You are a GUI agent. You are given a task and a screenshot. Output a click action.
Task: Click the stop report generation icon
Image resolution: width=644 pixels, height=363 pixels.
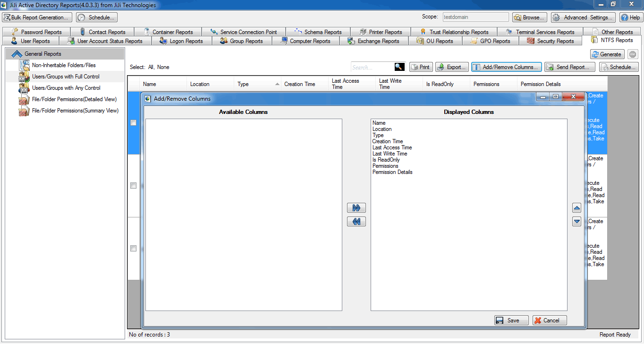coord(633,54)
